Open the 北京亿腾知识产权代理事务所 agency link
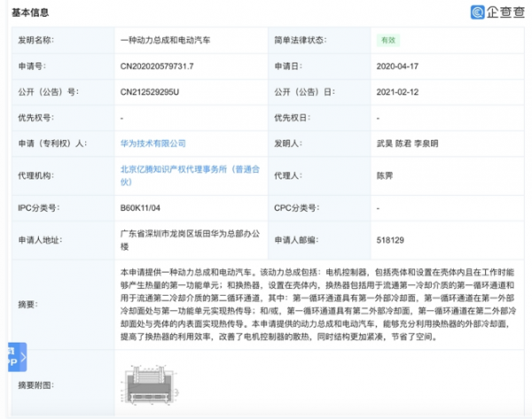The image size is (532, 419). [190, 175]
